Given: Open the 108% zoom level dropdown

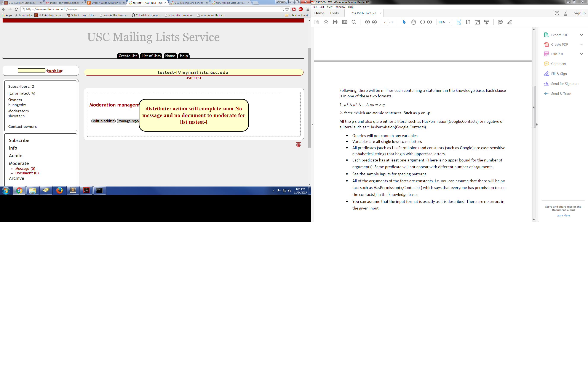Looking at the screenshot, I should point(449,22).
